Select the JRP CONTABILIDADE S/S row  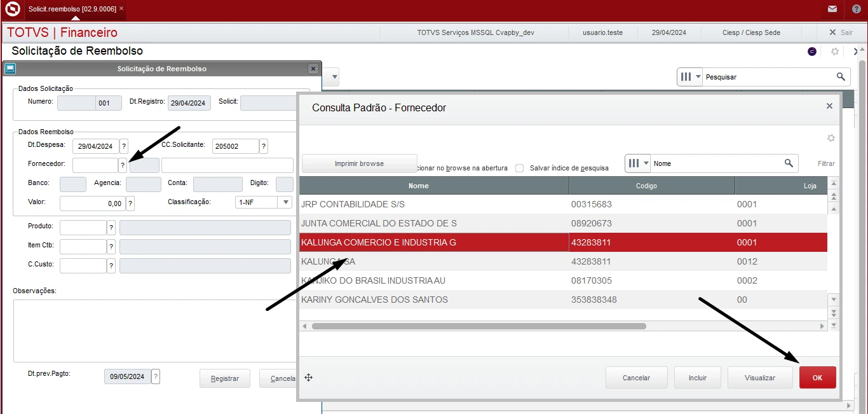click(x=432, y=204)
